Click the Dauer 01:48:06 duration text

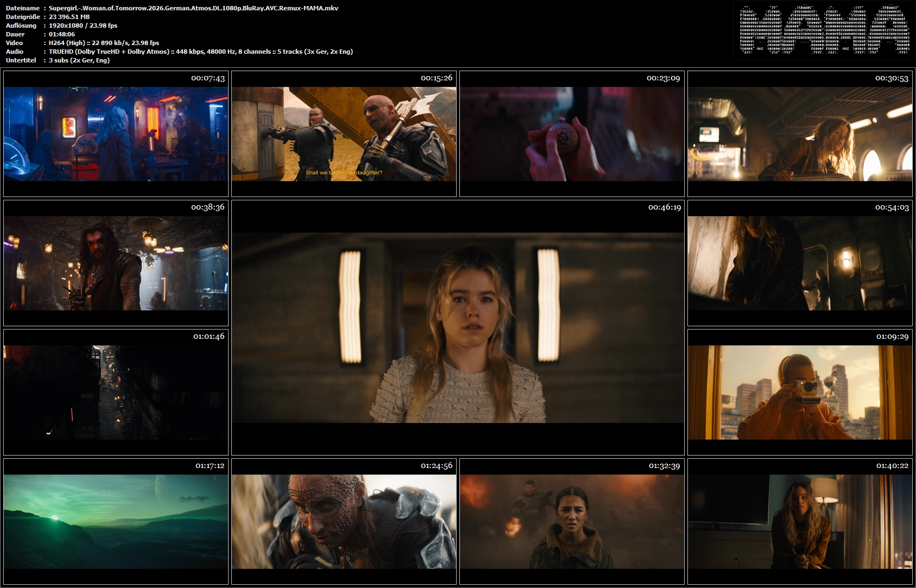click(x=62, y=34)
